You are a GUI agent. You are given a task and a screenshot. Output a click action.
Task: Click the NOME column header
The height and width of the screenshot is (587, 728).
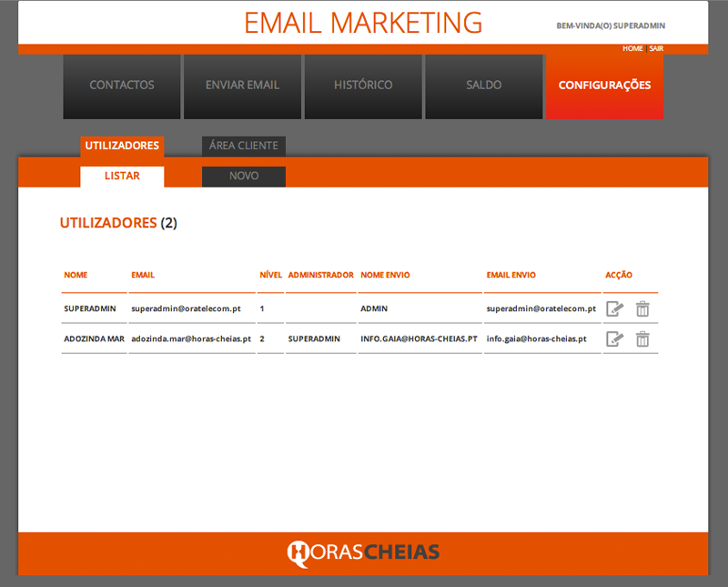tap(76, 275)
